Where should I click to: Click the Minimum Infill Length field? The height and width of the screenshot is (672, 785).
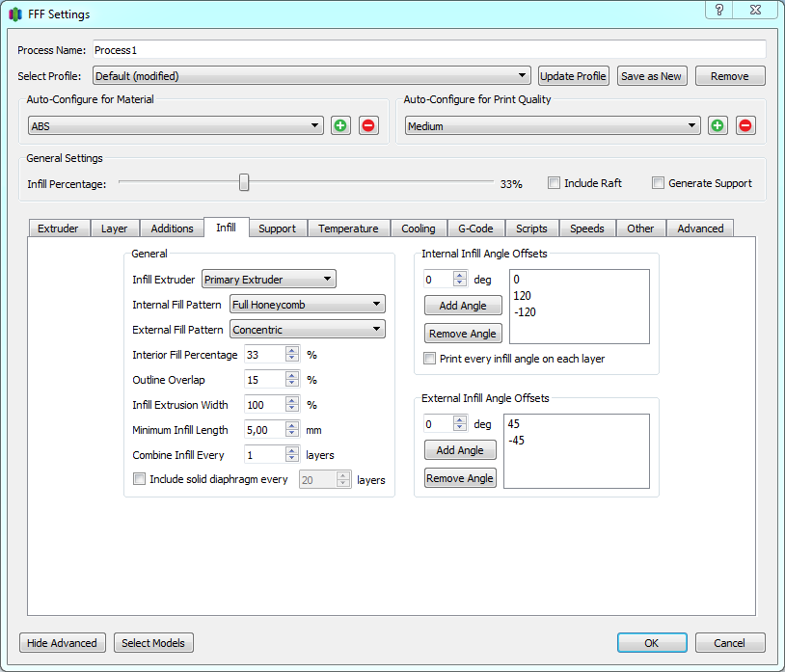(265, 429)
